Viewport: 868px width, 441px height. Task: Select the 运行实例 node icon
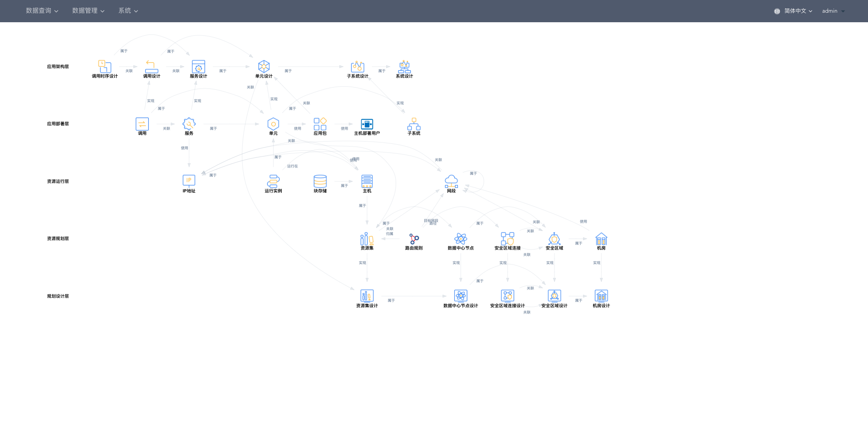pyautogui.click(x=273, y=181)
